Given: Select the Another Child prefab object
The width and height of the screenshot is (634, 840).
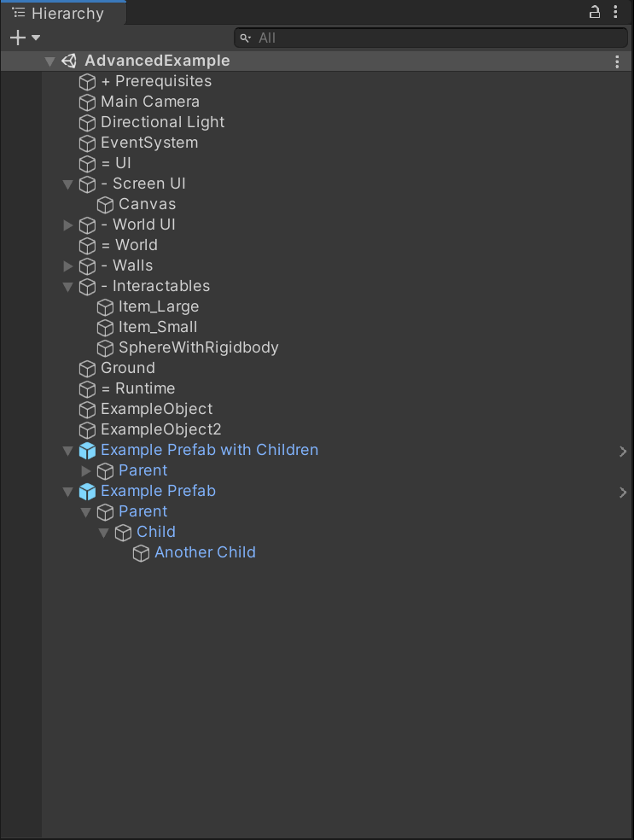Looking at the screenshot, I should [x=205, y=552].
